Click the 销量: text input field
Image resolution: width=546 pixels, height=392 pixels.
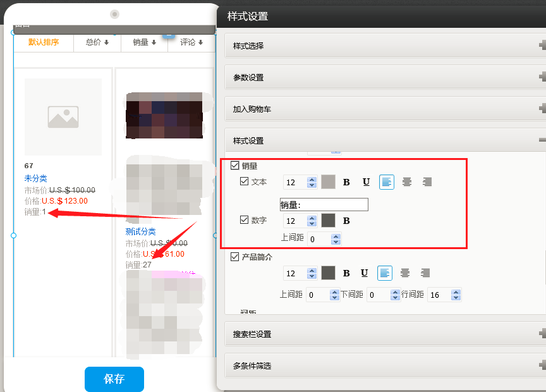pos(324,204)
